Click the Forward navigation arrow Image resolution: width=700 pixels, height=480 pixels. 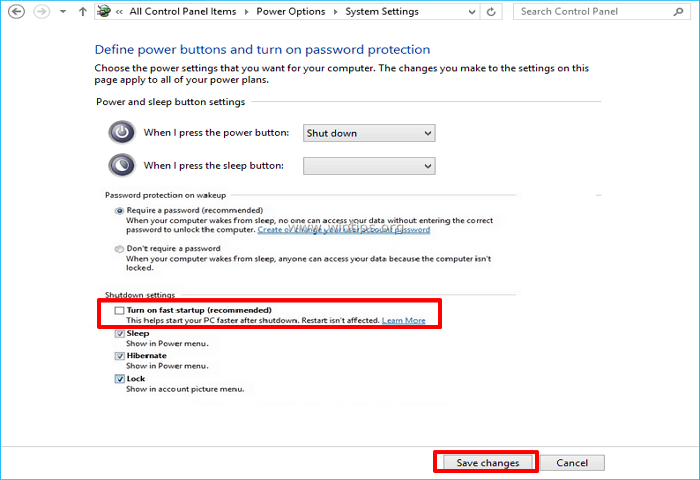click(x=41, y=12)
